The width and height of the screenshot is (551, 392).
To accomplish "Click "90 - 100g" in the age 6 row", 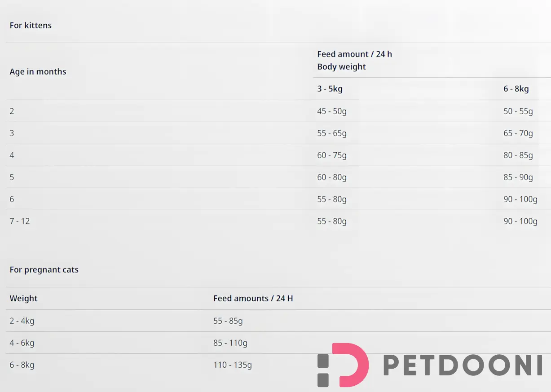I will (520, 199).
